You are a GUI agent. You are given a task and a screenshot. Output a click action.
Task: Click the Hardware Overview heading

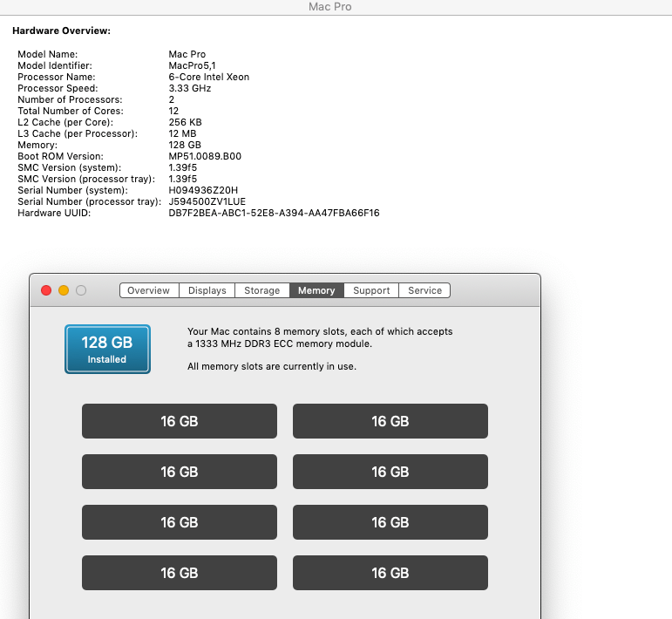tap(61, 31)
